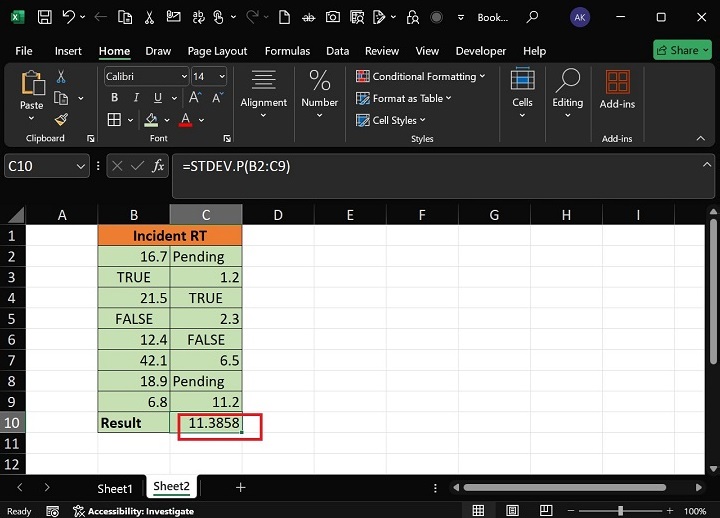This screenshot has height=518, width=720.
Task: Click the horizontal scrollbar thumb
Action: [565, 488]
